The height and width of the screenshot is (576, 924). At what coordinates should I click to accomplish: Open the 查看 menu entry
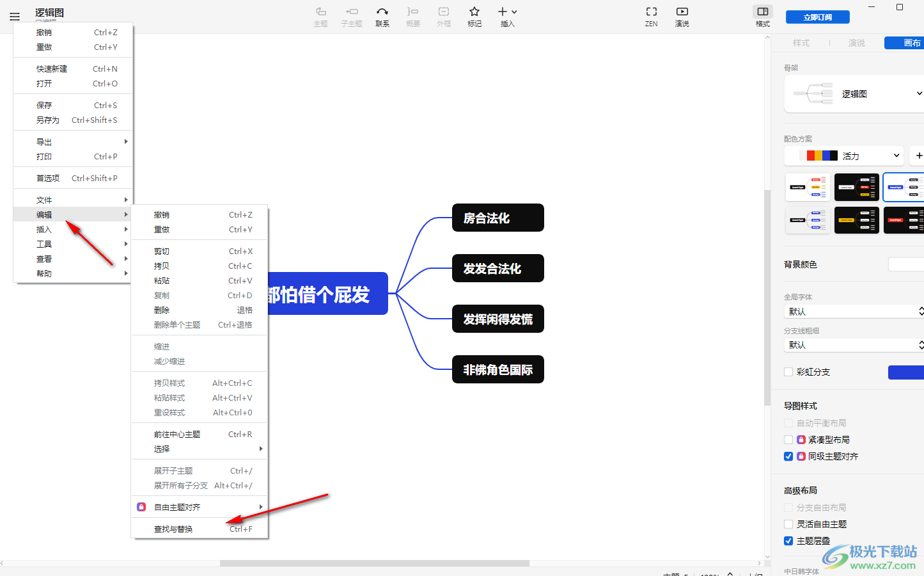72,259
